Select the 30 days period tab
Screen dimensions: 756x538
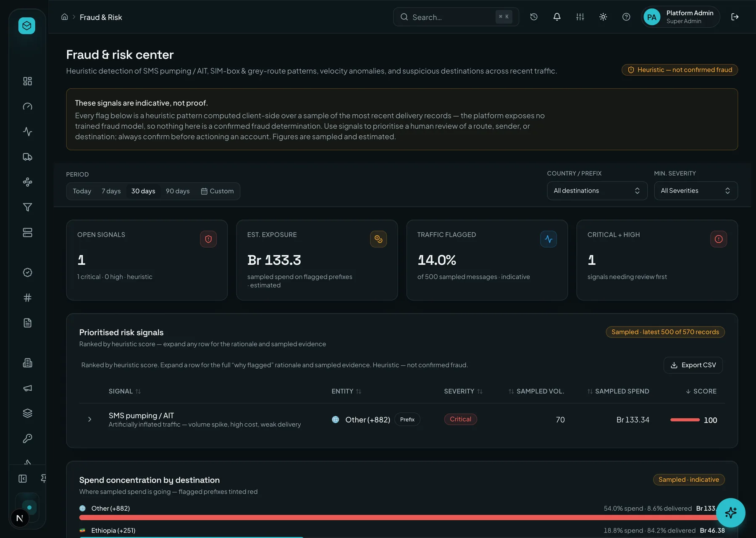pos(143,191)
